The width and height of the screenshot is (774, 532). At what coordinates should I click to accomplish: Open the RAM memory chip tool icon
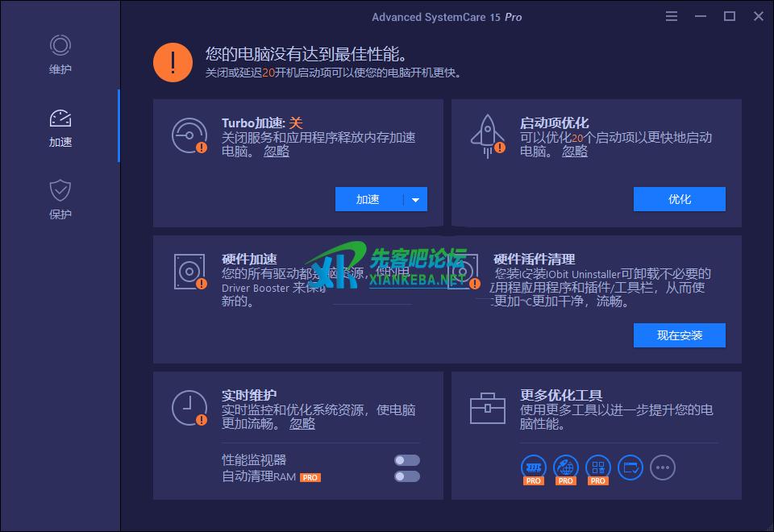[x=534, y=467]
